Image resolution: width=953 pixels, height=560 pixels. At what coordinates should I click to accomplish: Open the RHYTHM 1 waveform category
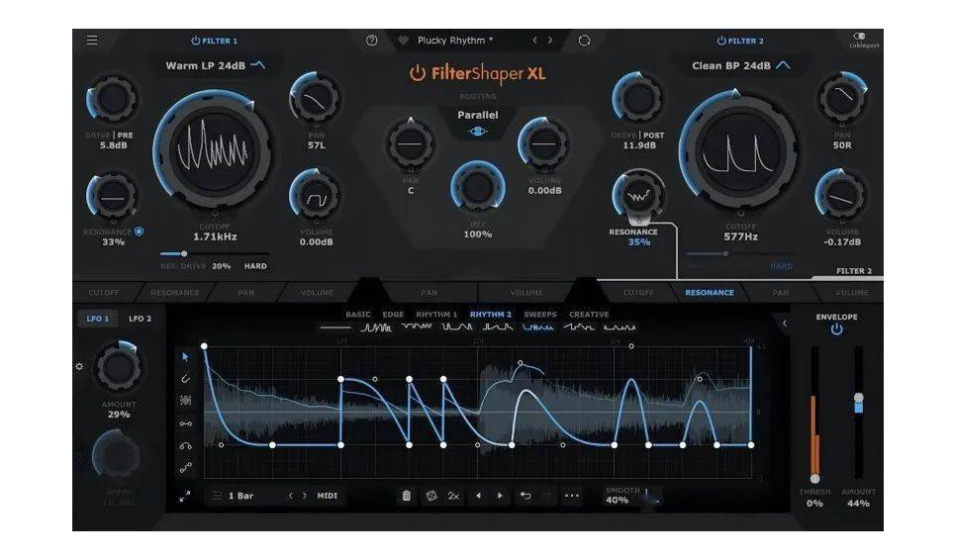pyautogui.click(x=436, y=314)
